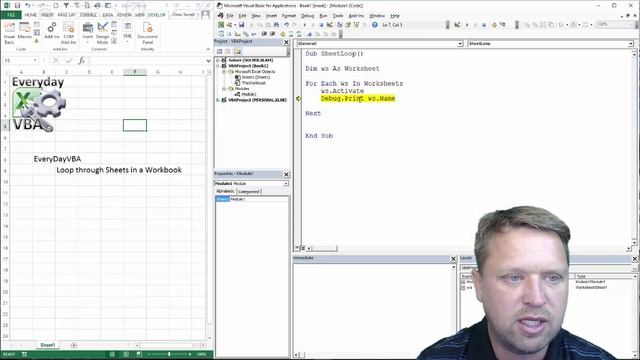Open the Excel Name Box dropdown
Screen dimensions: 640x360
[35, 60]
